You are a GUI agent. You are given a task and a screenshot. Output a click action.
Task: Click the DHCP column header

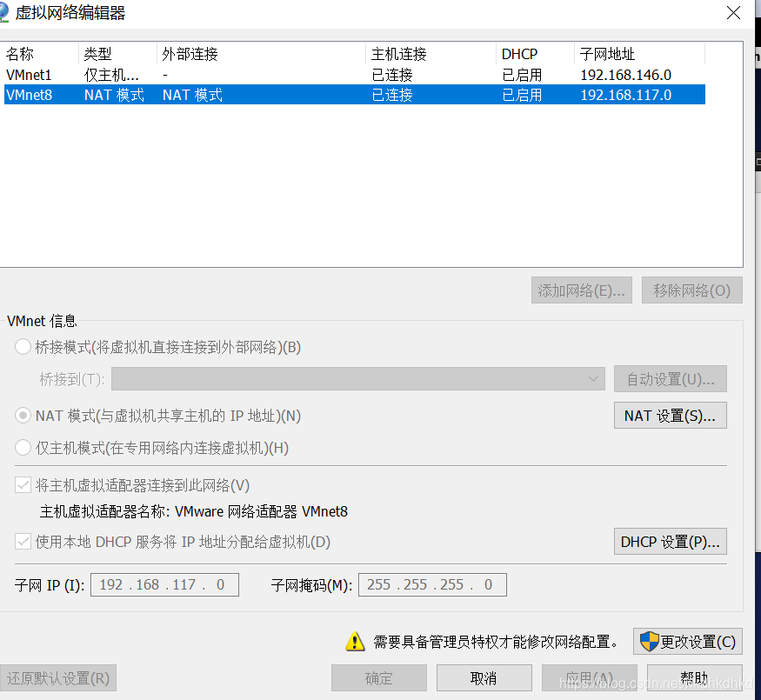point(536,54)
